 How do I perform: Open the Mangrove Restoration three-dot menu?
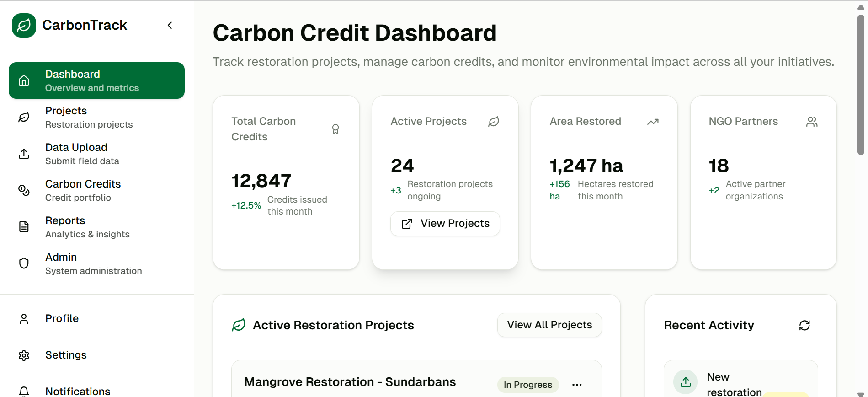tap(577, 385)
